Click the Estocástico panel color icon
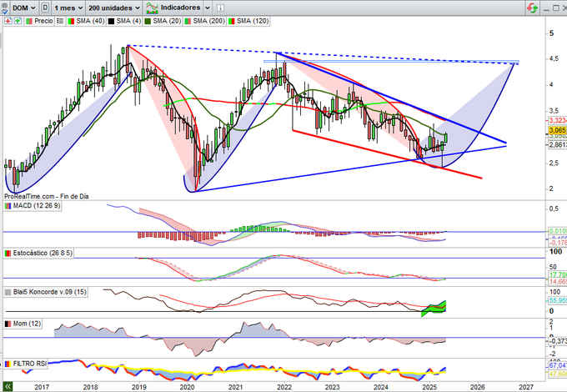The width and height of the screenshot is (567, 392). (x=8, y=254)
